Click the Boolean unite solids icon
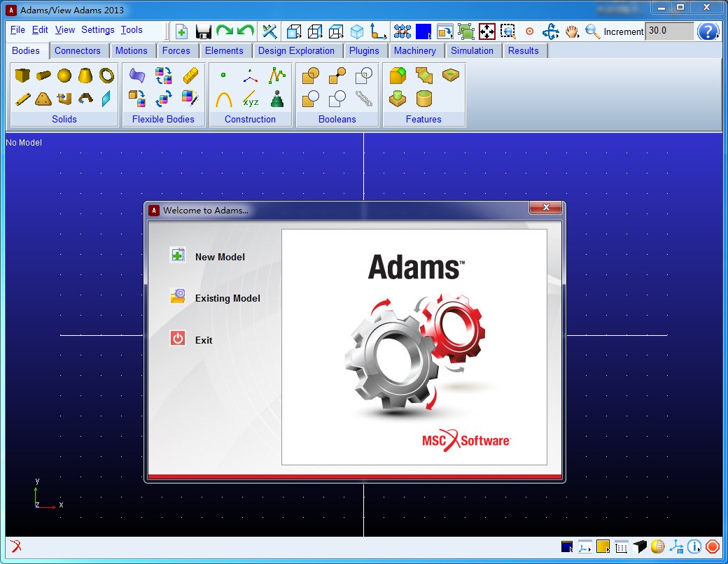The width and height of the screenshot is (728, 564). (311, 75)
